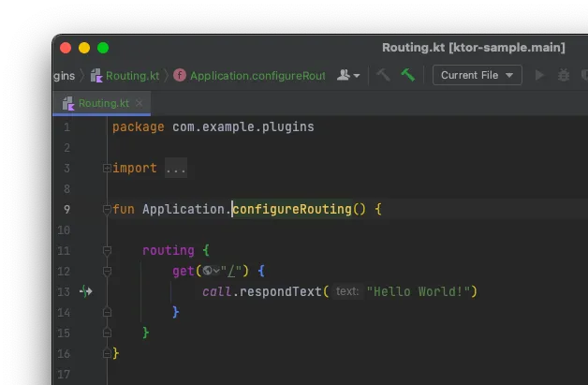Click the gray hammer build icon

coord(383,75)
